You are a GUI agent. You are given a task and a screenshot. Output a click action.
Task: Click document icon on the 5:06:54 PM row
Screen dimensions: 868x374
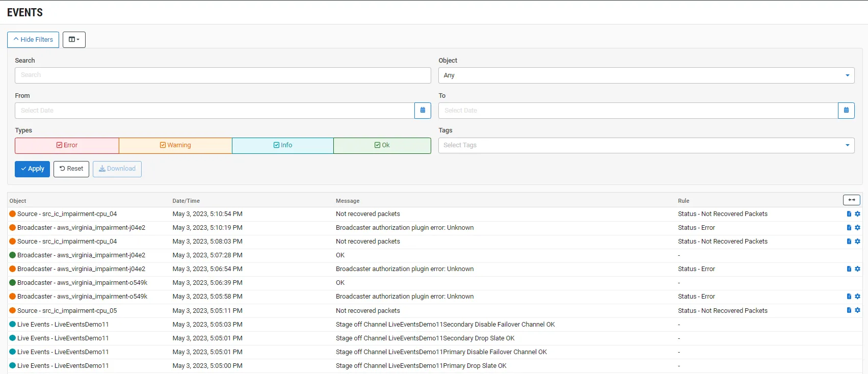coord(849,269)
